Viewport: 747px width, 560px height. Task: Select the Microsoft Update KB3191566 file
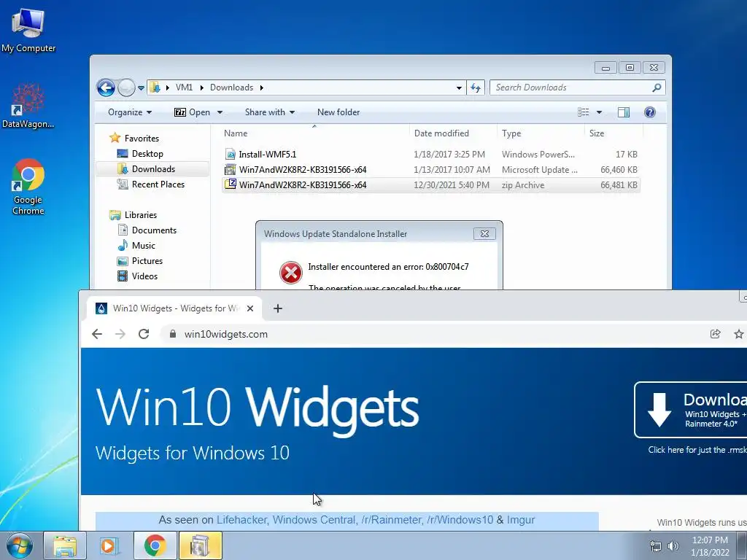(x=430, y=169)
